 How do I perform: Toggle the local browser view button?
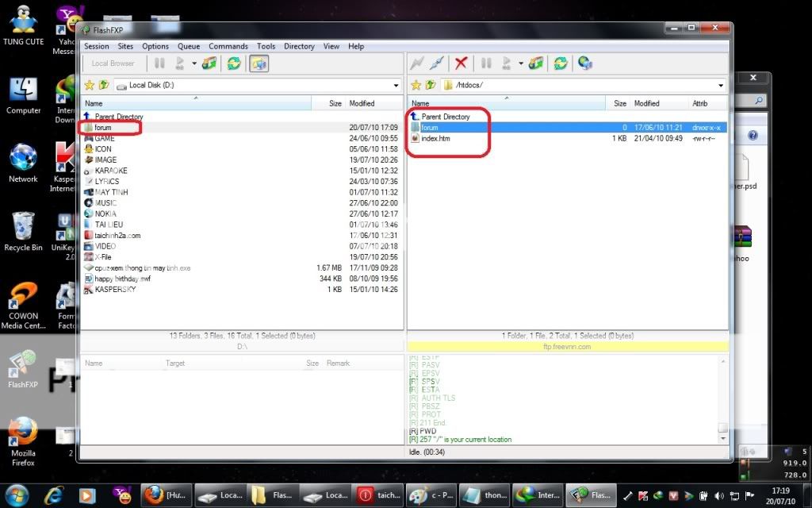(x=259, y=63)
